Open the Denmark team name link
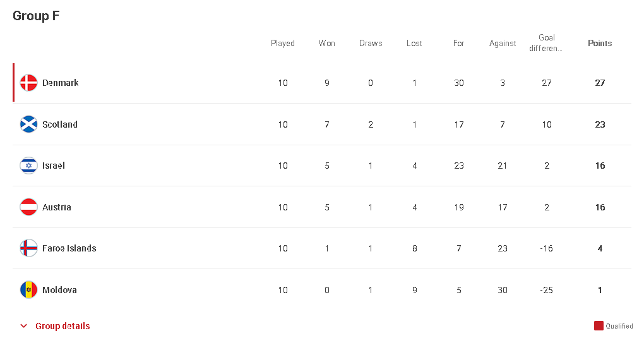 click(61, 83)
